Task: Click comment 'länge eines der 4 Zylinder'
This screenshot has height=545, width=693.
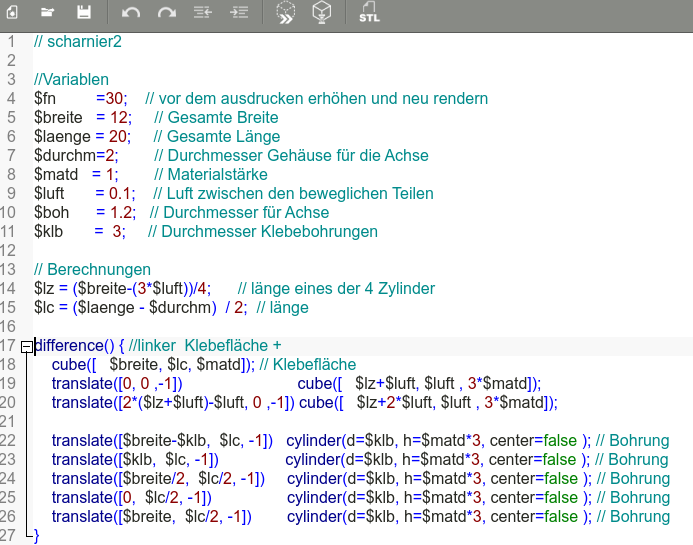Action: click(x=343, y=289)
